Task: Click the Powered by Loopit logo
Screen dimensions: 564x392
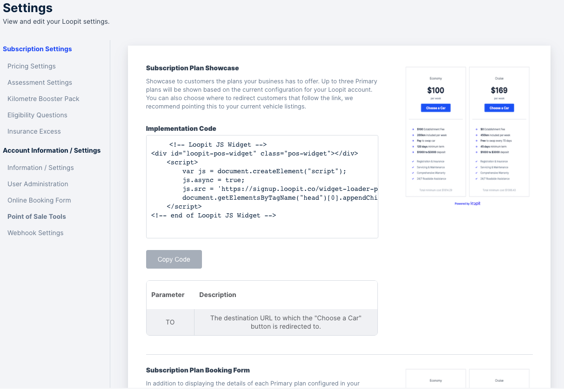Action: pos(468,203)
